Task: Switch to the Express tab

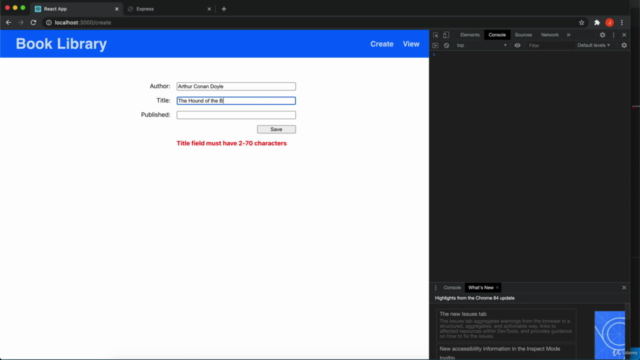Action: coord(169,9)
